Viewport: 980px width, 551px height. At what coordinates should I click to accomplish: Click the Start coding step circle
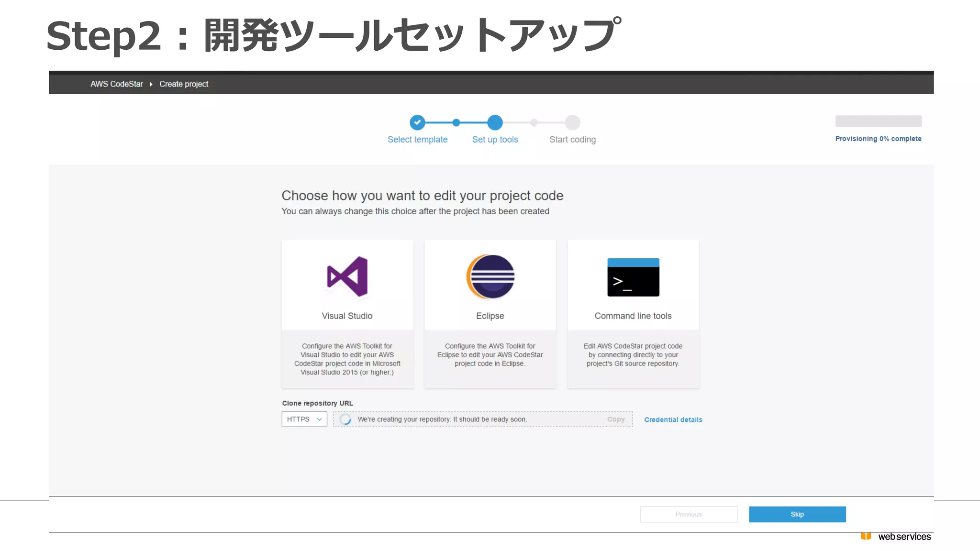point(572,122)
